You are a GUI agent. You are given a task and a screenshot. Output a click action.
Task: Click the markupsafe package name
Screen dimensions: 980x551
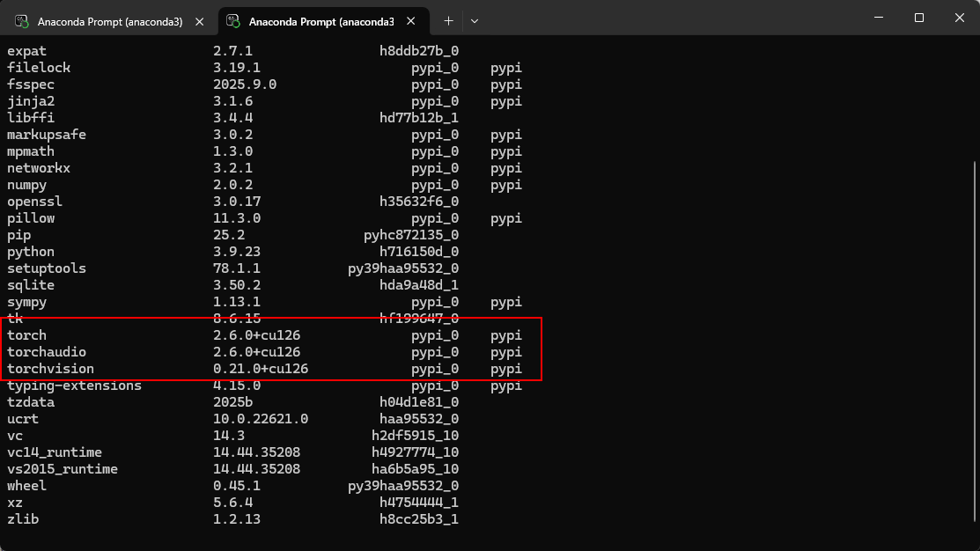[47, 135]
